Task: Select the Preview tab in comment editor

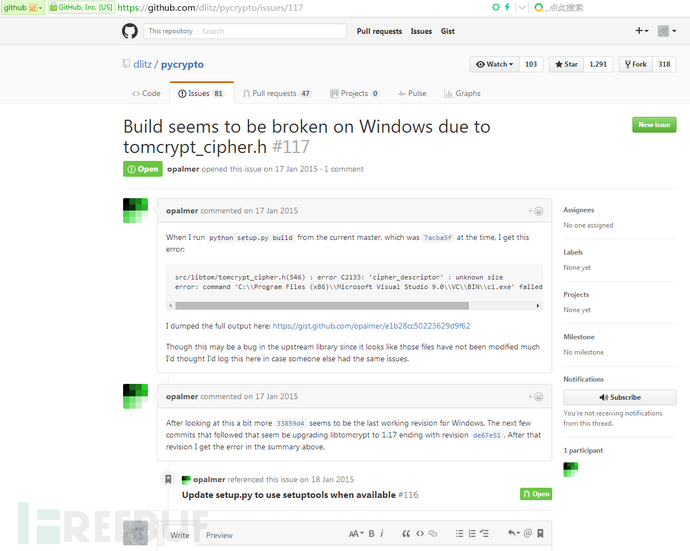Action: pos(219,536)
